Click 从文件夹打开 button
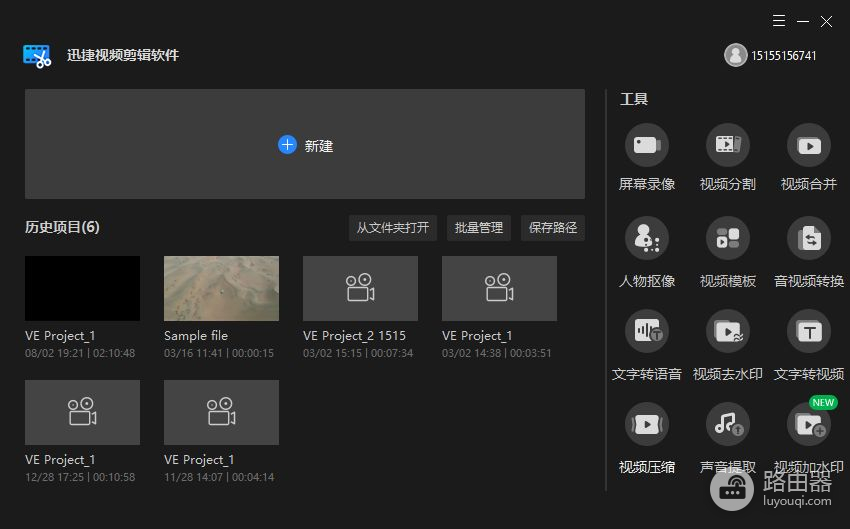 (392, 228)
